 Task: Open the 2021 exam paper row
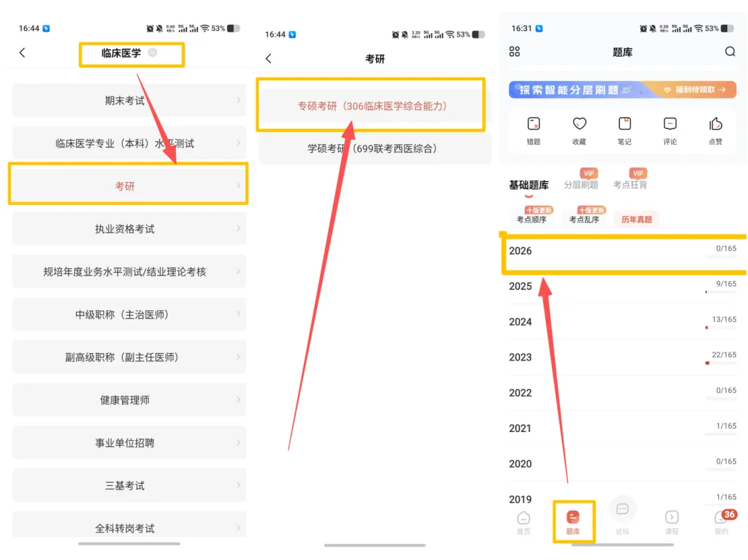(623, 428)
